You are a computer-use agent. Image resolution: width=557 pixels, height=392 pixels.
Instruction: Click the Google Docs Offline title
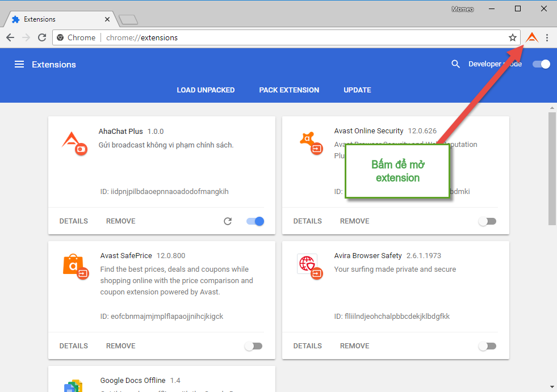click(x=133, y=380)
